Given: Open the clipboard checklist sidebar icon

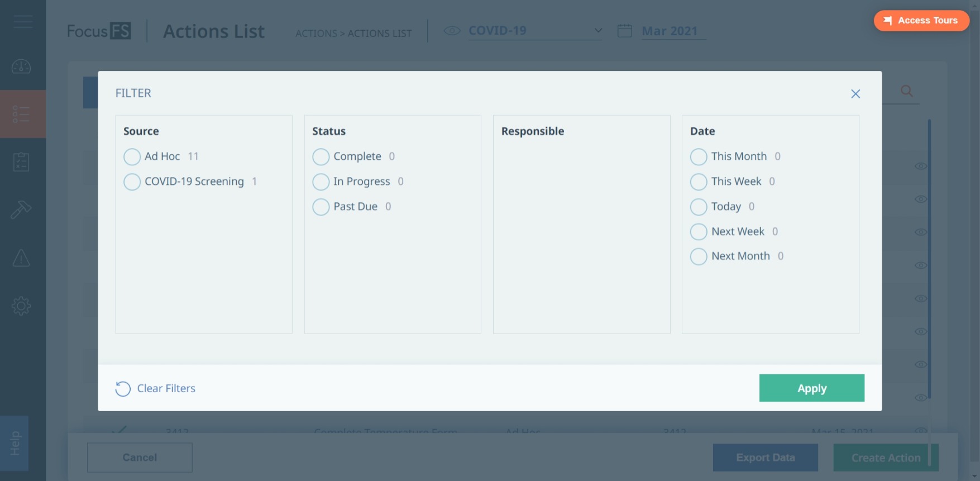Looking at the screenshot, I should tap(21, 162).
